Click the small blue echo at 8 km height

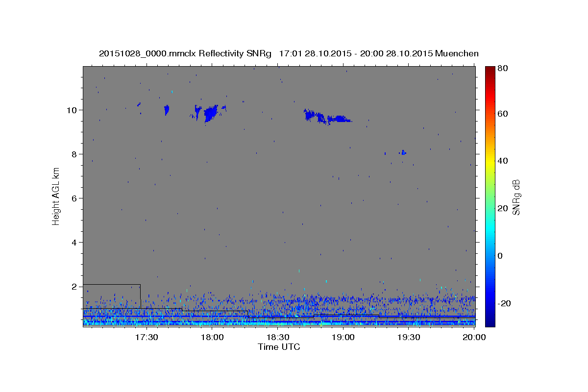(x=403, y=152)
